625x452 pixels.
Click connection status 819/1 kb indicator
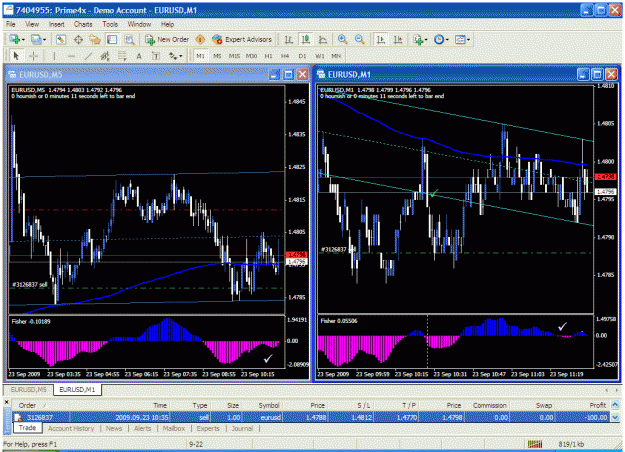click(x=571, y=444)
